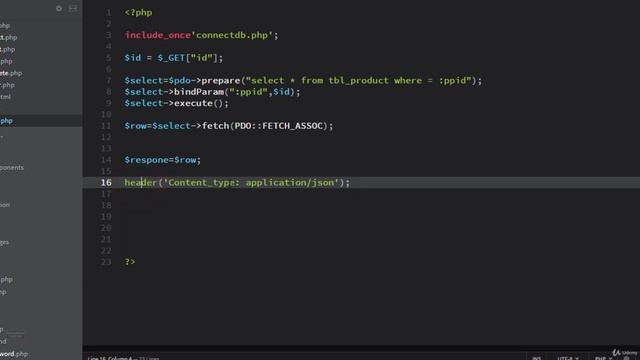Click the '<?php' opening tag on line 1

138,12
